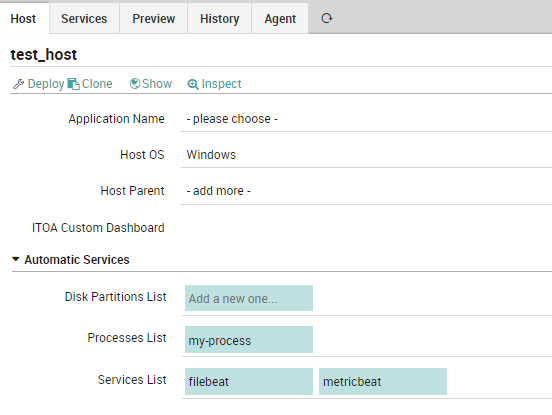
Task: Click the Show globe icon
Action: tap(135, 83)
